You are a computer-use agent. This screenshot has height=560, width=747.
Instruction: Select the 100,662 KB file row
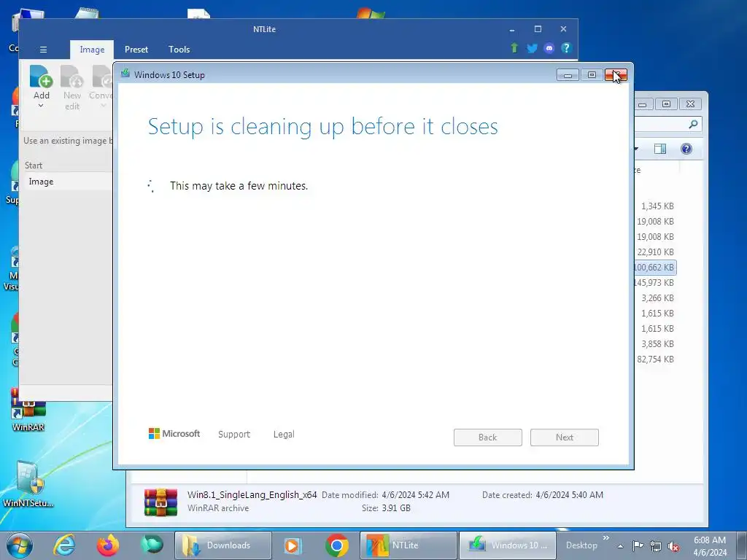click(x=655, y=268)
